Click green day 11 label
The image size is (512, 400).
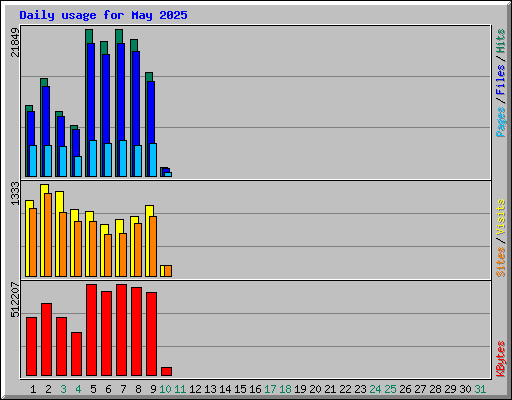tap(180, 389)
